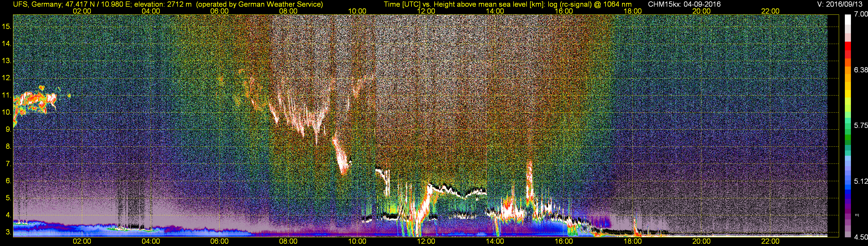This screenshot has height=246, width=868.
Task: Click the '4.' height axis label
Action: tap(8, 215)
